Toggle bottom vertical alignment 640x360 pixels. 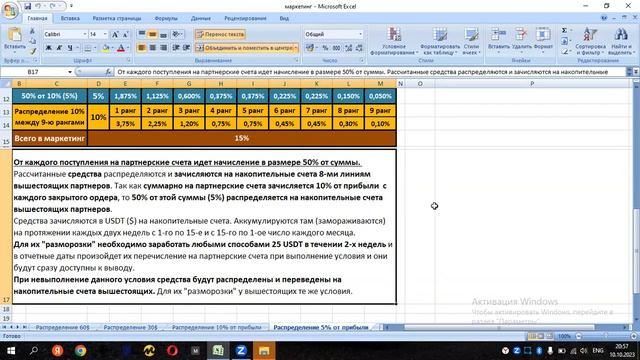pos(163,34)
